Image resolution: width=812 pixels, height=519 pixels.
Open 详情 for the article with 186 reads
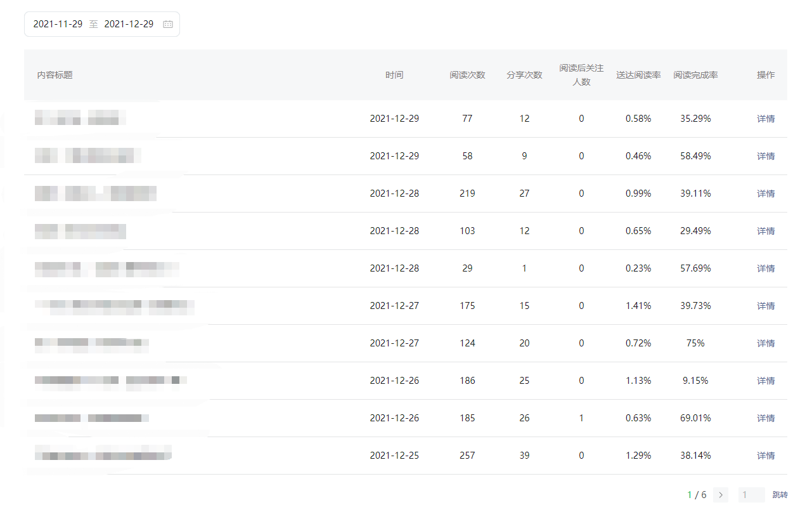pyautogui.click(x=766, y=381)
